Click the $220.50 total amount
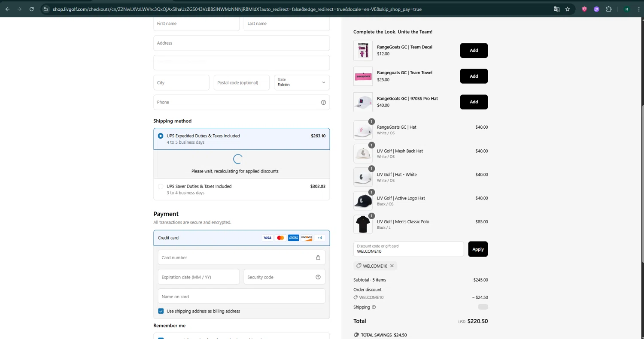 (477, 321)
